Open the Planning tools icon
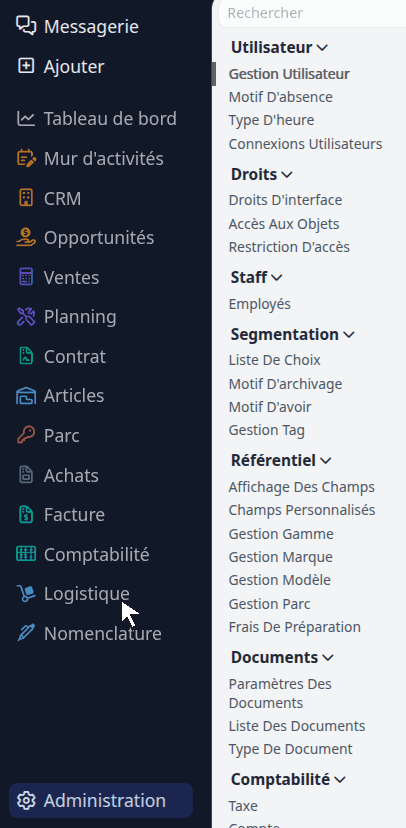 26,317
